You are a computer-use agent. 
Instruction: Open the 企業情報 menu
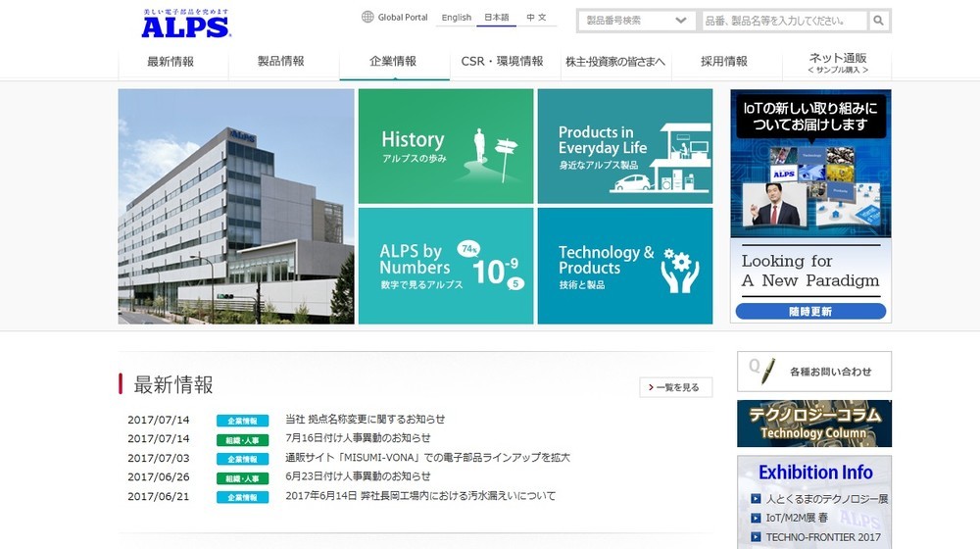coord(393,62)
